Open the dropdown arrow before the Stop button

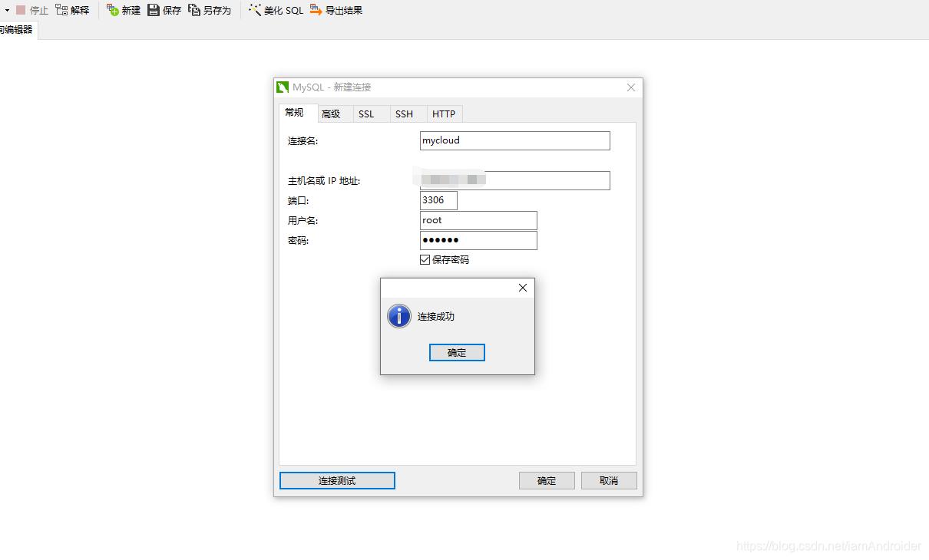point(7,11)
